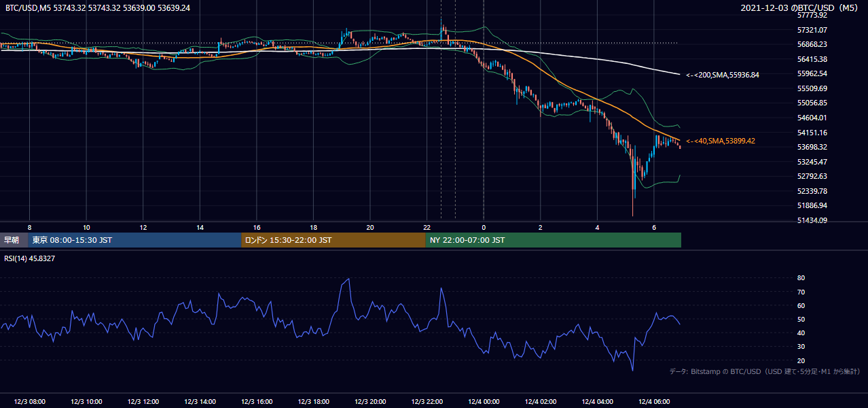Viewport: 868px width, 408px height.
Task: Click RSI axis level 30
Action: click(801, 347)
